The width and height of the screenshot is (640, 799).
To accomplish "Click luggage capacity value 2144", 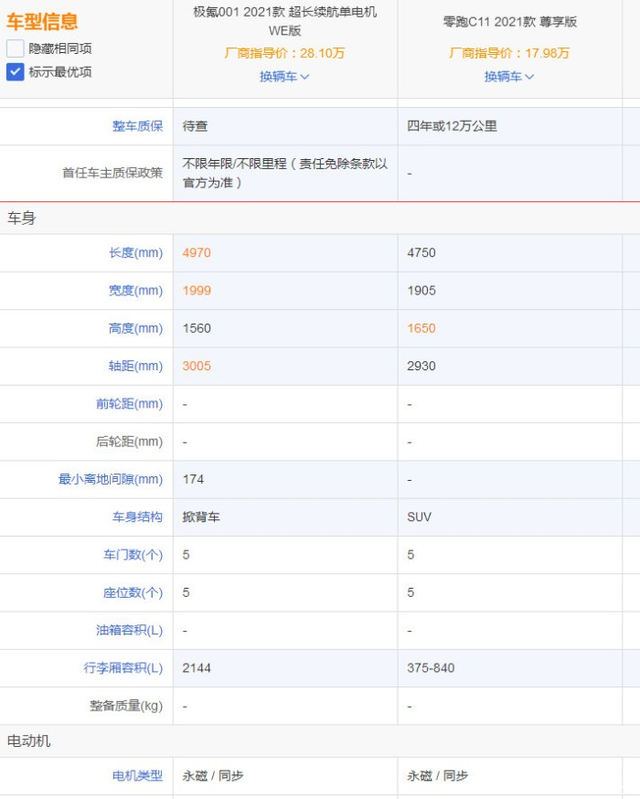I will pyautogui.click(x=197, y=668).
